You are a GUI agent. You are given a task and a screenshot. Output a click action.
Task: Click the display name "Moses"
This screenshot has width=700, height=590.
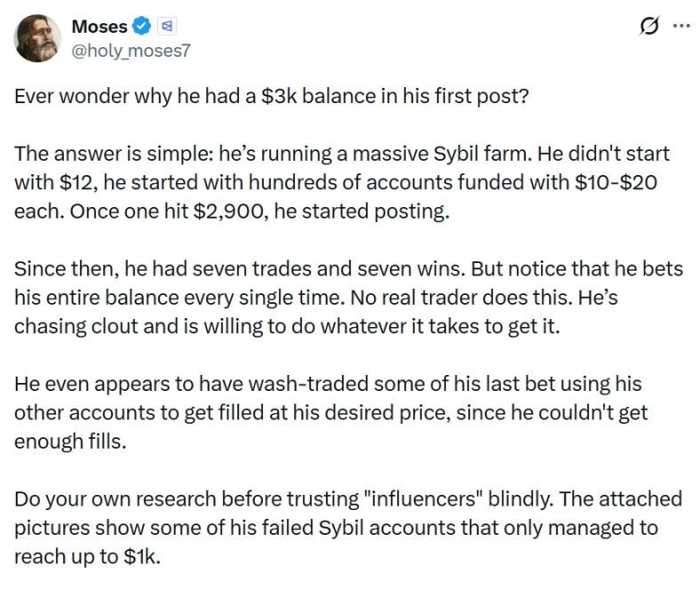tap(98, 27)
